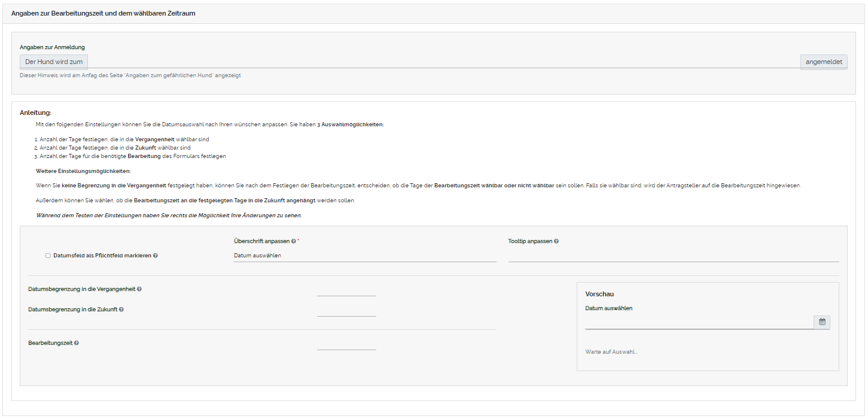Click the 'Der Hund wird zum' prefix box

point(54,62)
